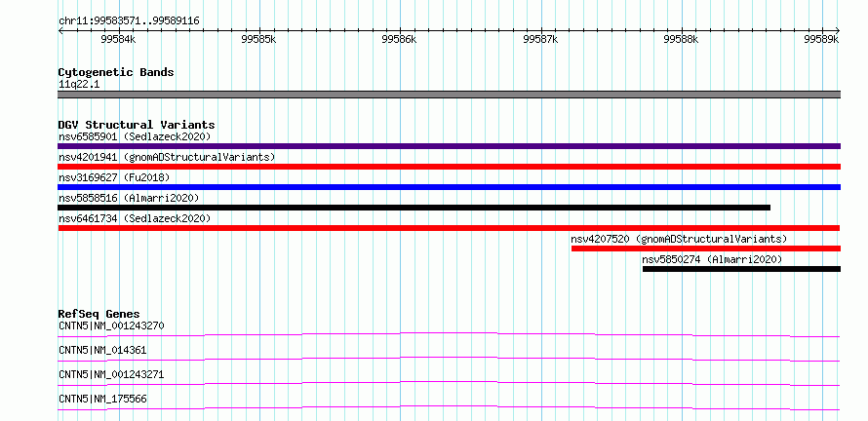This screenshot has width=868, height=421.
Task: Select the black nsv5858516 variant bar
Action: pos(414,208)
